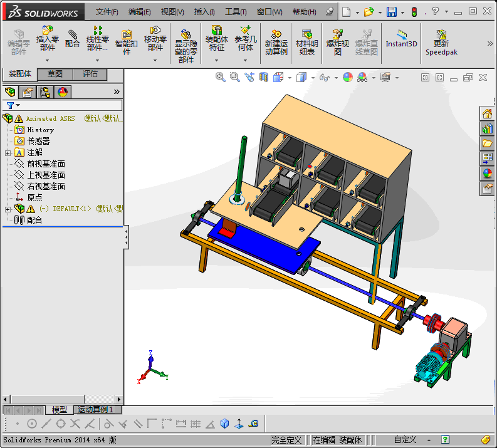
Task: Open the 编辑(E) menu
Action: click(x=140, y=12)
